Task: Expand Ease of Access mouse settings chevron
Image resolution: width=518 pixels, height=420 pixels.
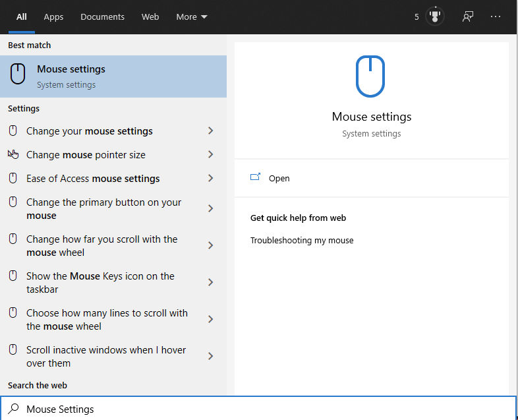Action: coord(210,179)
